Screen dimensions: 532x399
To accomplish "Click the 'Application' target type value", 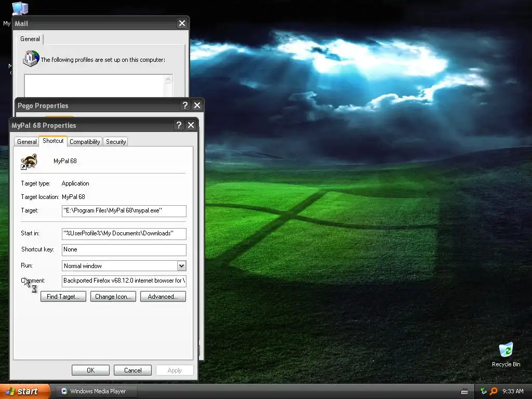I will (x=75, y=183).
